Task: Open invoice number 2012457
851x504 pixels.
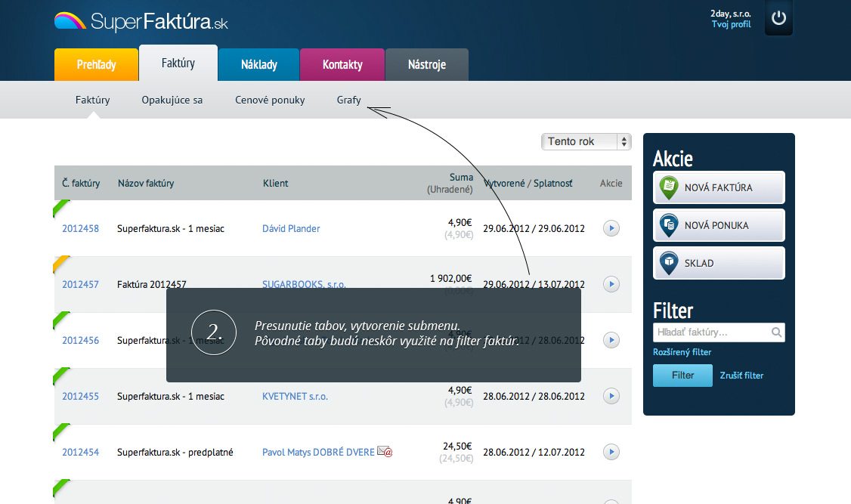Action: pos(80,284)
